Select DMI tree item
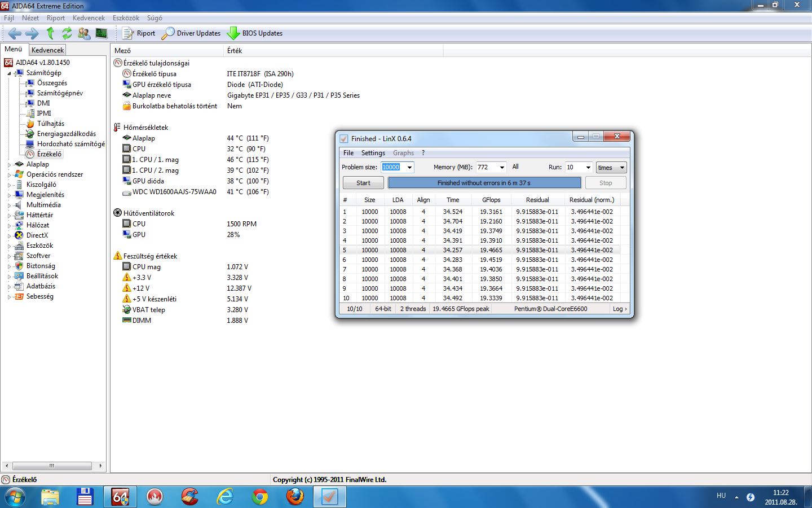 click(x=43, y=103)
